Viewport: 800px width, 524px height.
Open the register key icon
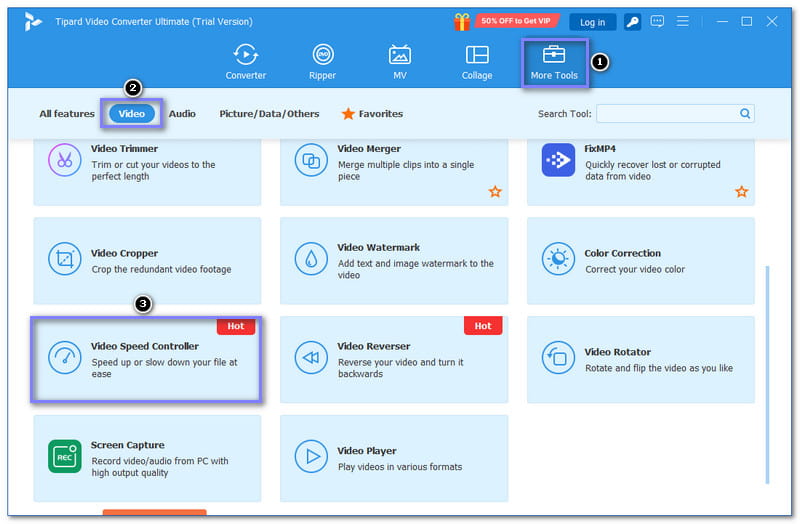click(x=632, y=22)
